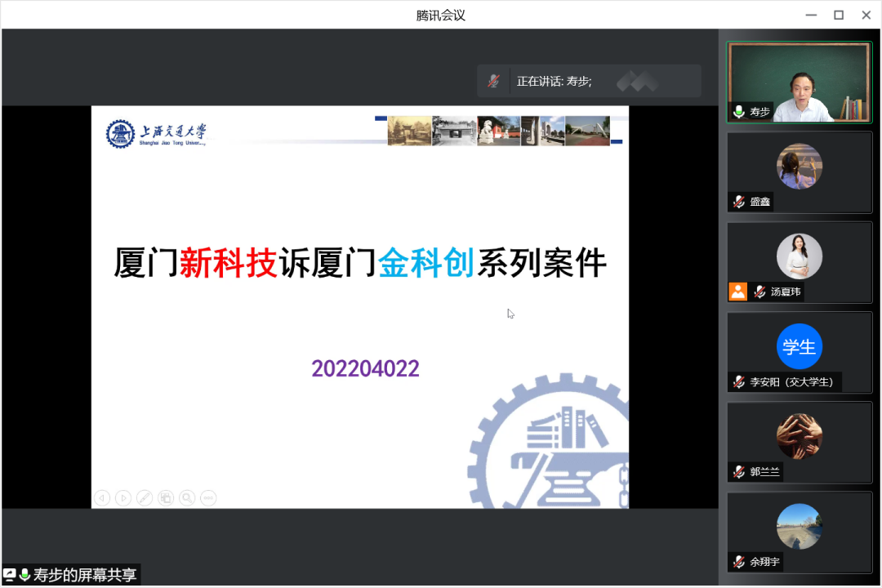Click the name label 李安阳 (交大学生)
Screen dimensions: 882x588
[791, 382]
